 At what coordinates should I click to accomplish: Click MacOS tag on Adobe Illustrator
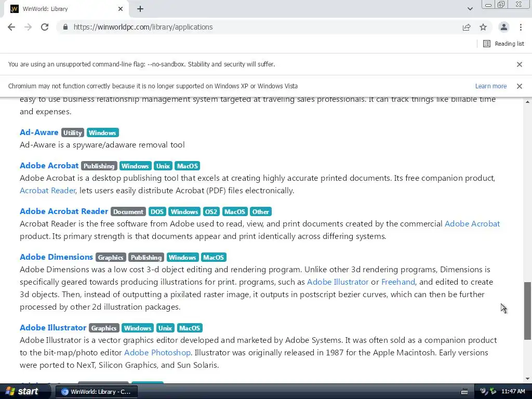(x=190, y=328)
